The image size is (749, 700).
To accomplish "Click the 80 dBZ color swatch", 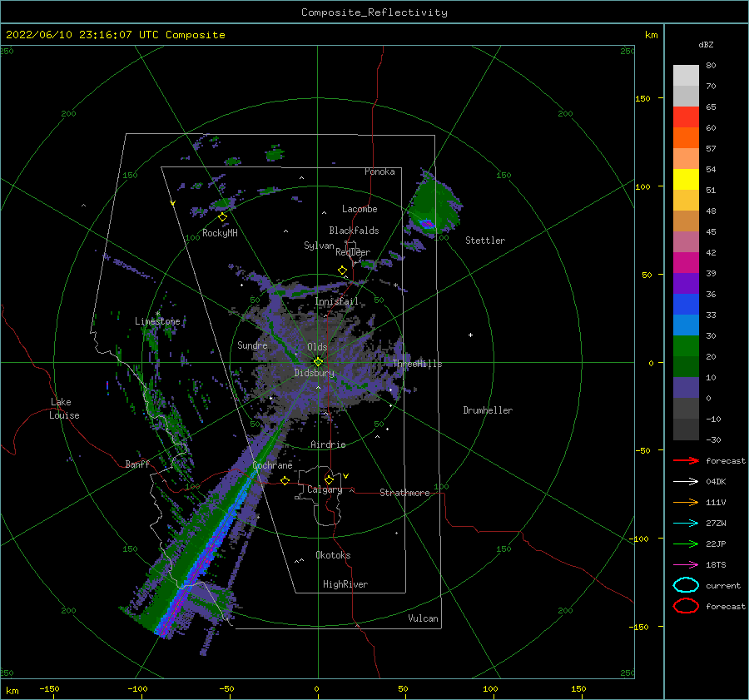I will point(686,75).
